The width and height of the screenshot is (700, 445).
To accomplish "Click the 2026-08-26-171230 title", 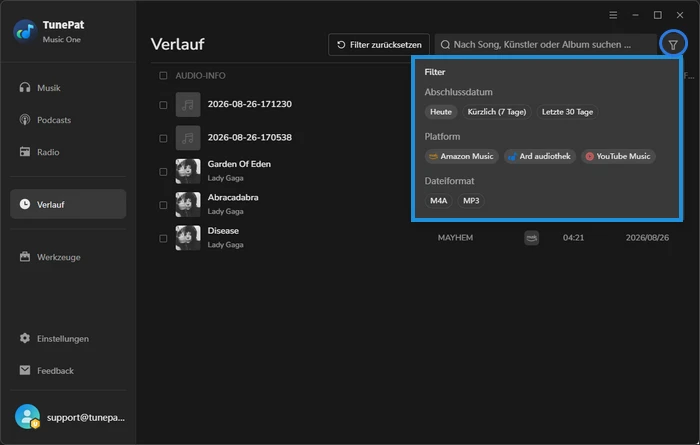I will [x=250, y=104].
